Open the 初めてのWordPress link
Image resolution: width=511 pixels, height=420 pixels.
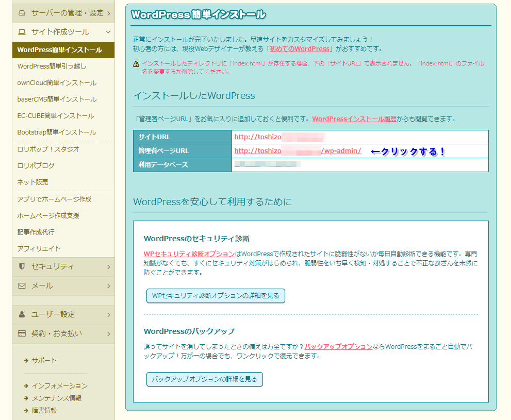(299, 49)
